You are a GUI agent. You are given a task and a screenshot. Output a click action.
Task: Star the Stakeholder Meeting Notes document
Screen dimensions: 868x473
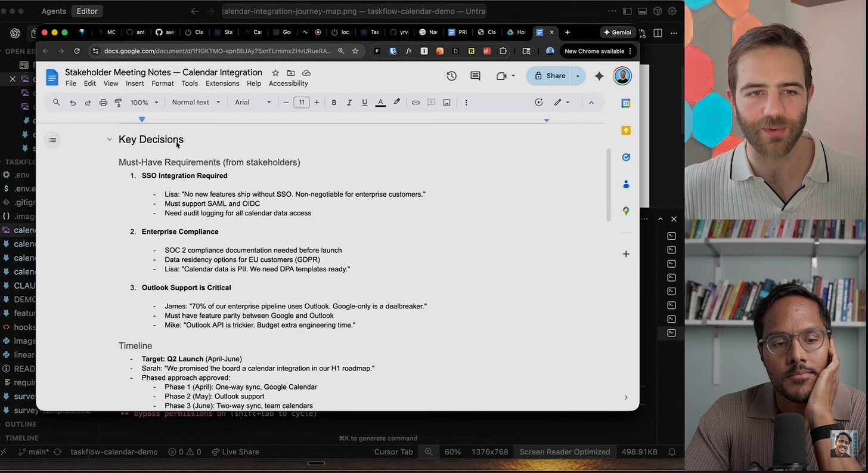pos(275,73)
